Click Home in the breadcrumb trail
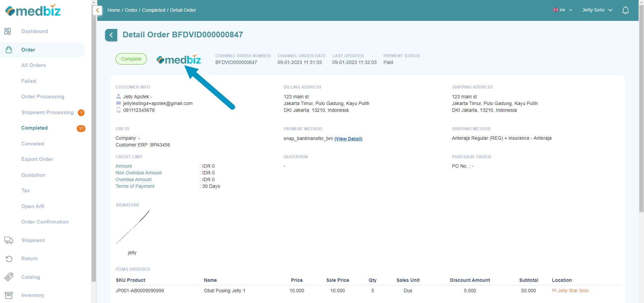The width and height of the screenshot is (644, 303). (x=114, y=10)
